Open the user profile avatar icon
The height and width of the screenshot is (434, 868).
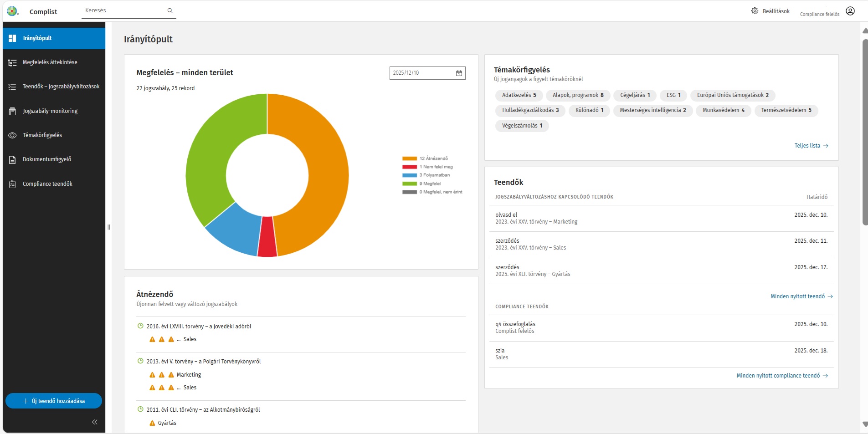click(850, 11)
